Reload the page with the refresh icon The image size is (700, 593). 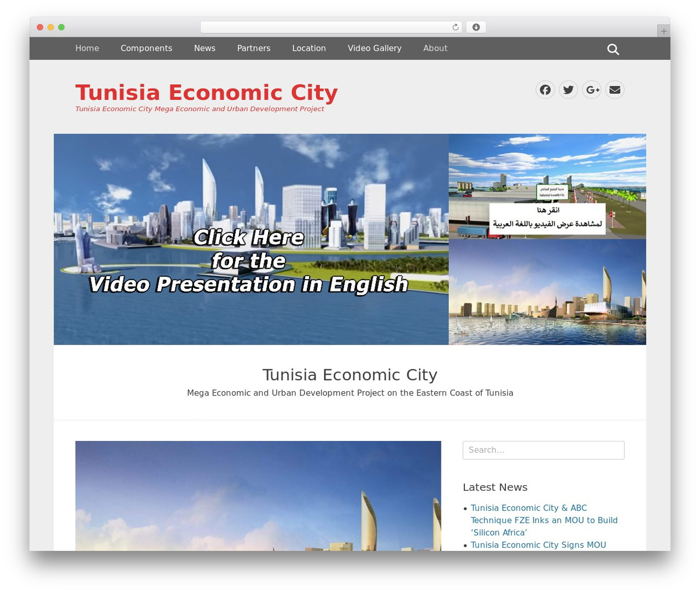click(x=456, y=27)
